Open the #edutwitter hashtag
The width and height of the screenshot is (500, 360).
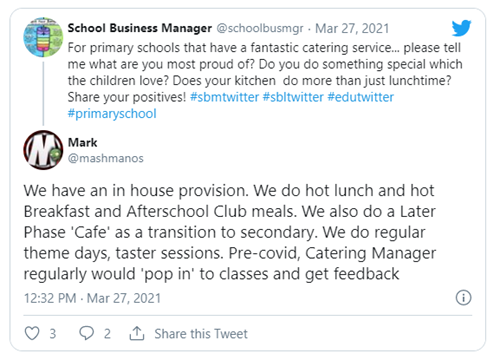point(361,97)
